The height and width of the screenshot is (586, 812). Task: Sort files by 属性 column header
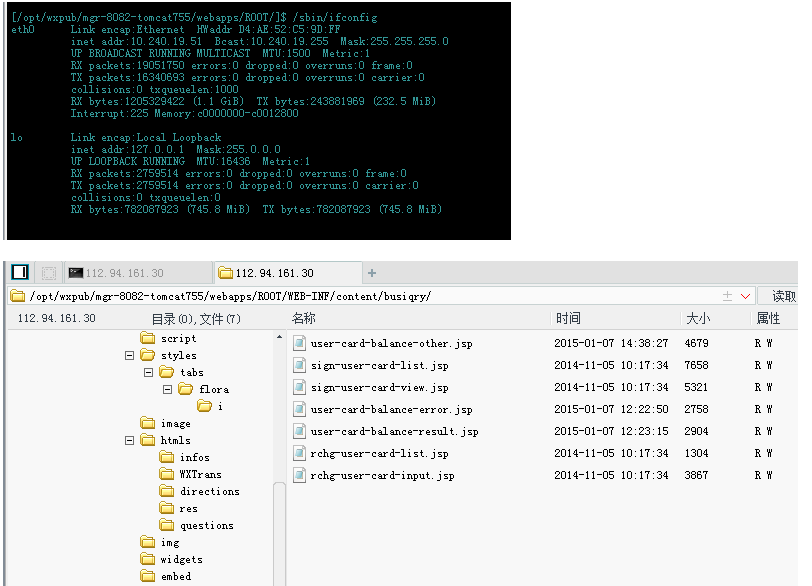768,318
